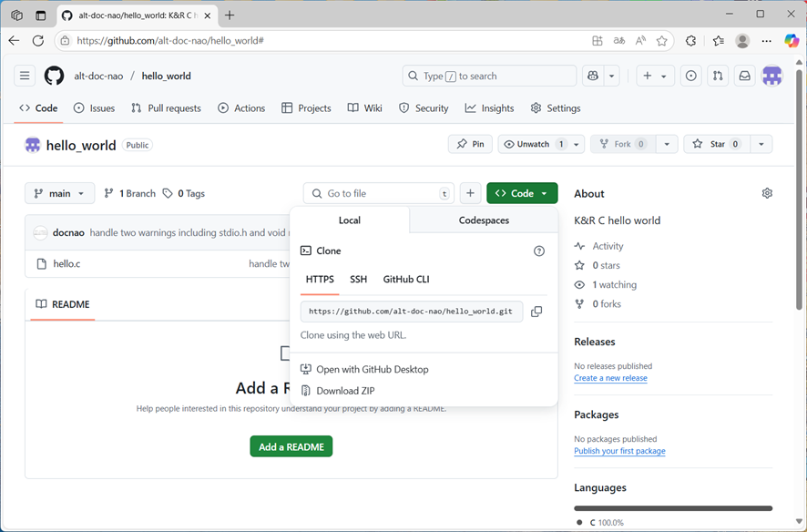Go to the GitHub homepage via Octocat logo

click(54, 77)
